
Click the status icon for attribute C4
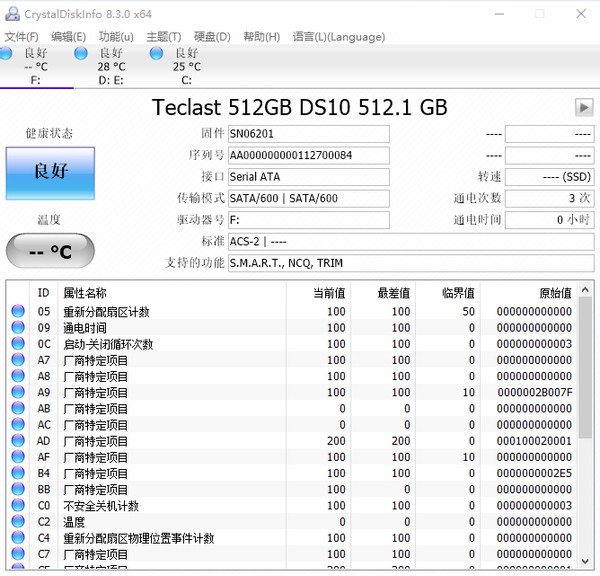(x=18, y=538)
